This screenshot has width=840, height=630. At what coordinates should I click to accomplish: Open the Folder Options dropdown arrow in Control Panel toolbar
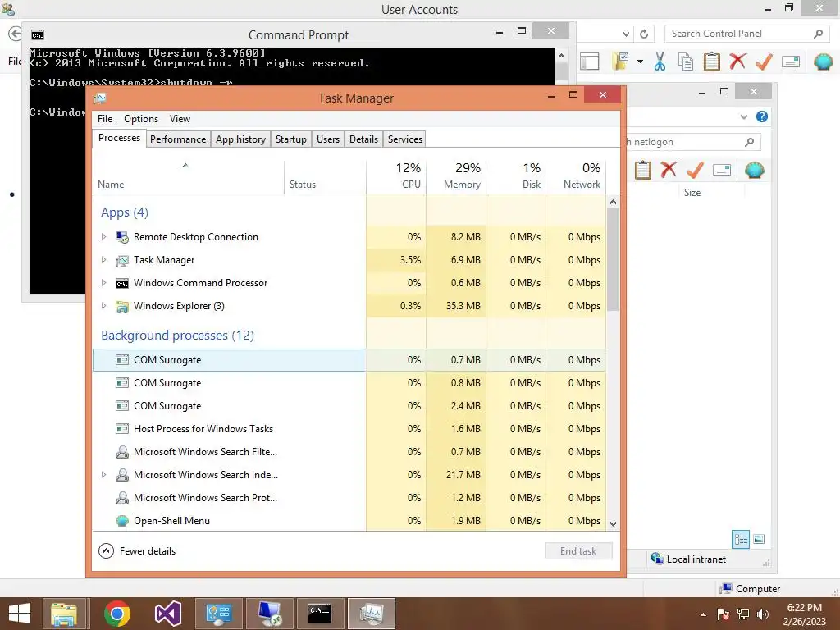click(x=640, y=62)
